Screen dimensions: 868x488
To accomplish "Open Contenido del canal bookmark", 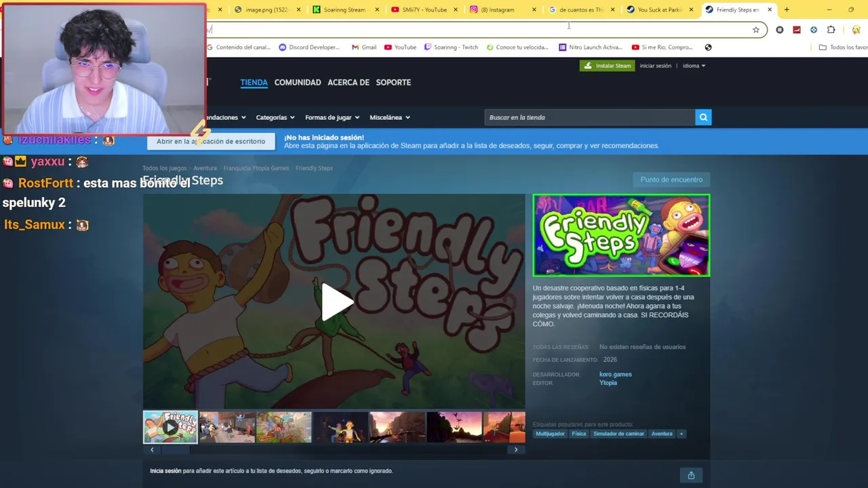I will (238, 47).
